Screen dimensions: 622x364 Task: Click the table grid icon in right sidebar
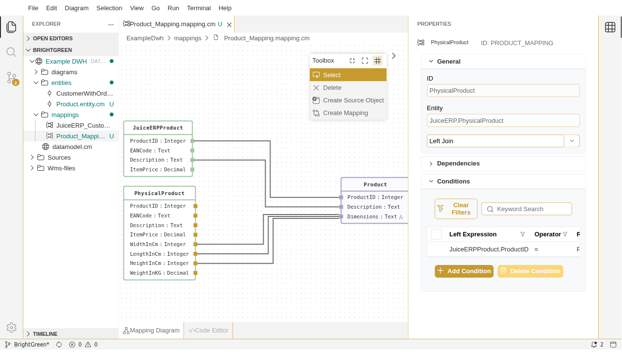[610, 27]
